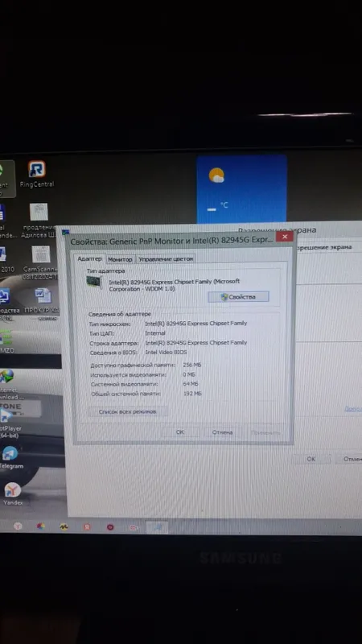Open the CamScanner 03.12.2024 file
This screenshot has height=644, width=362.
coord(40,263)
